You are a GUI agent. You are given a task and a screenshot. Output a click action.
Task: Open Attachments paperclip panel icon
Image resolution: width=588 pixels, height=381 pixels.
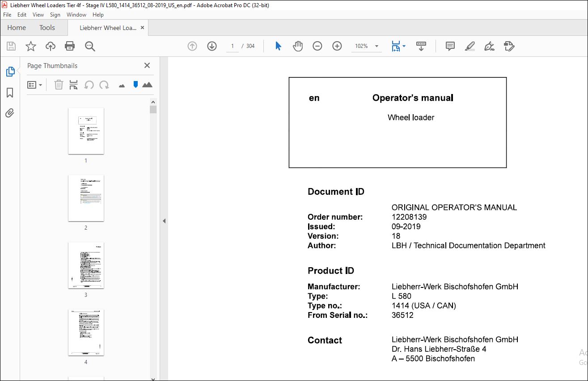point(10,113)
